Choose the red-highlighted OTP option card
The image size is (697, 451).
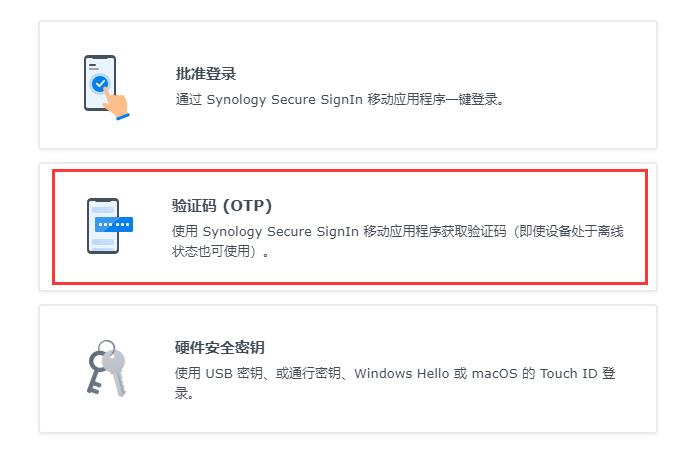pos(348,227)
